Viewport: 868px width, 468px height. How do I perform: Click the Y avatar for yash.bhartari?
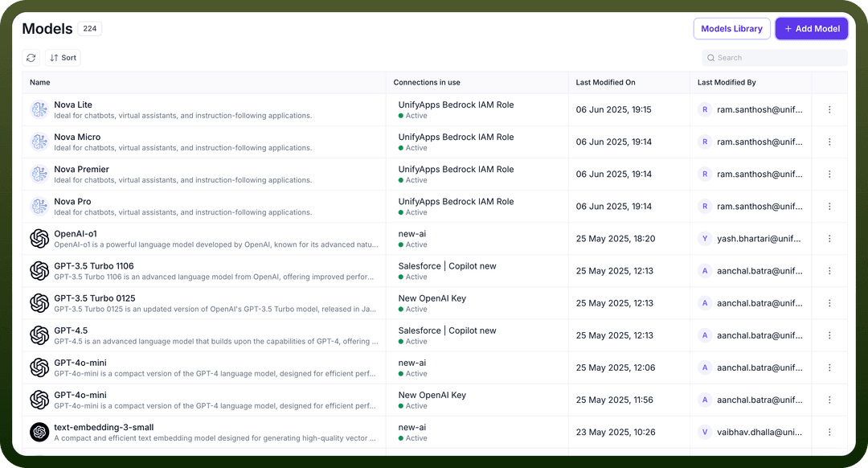(x=705, y=239)
